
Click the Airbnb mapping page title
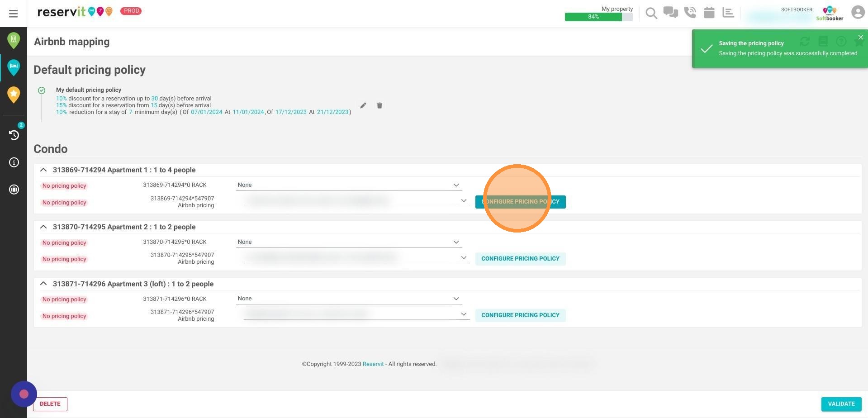(72, 42)
